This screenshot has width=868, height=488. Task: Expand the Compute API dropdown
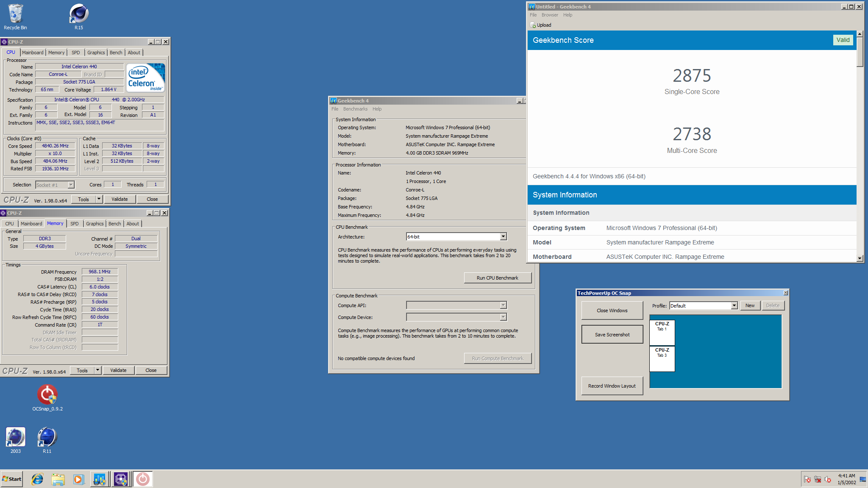tap(503, 305)
